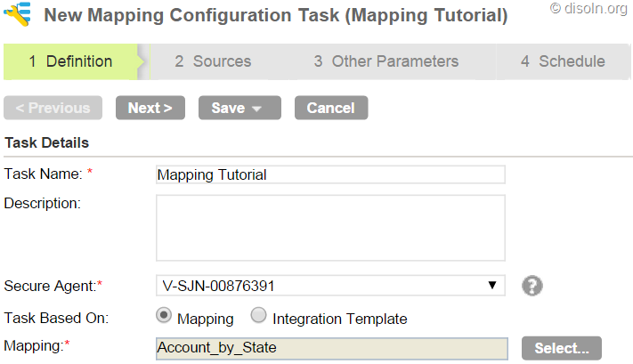633x364 pixels.
Task: Focus the Description text area
Action: tap(330, 227)
